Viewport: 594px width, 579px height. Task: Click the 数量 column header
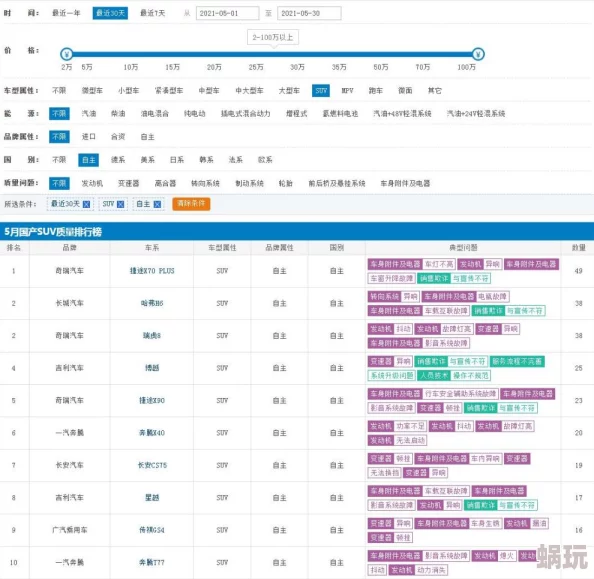click(578, 248)
